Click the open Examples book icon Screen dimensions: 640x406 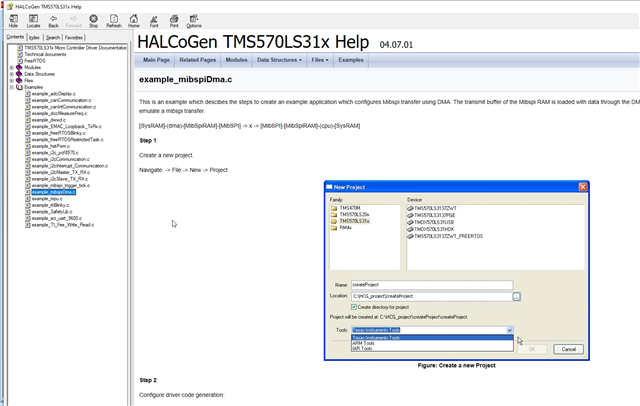(x=19, y=87)
